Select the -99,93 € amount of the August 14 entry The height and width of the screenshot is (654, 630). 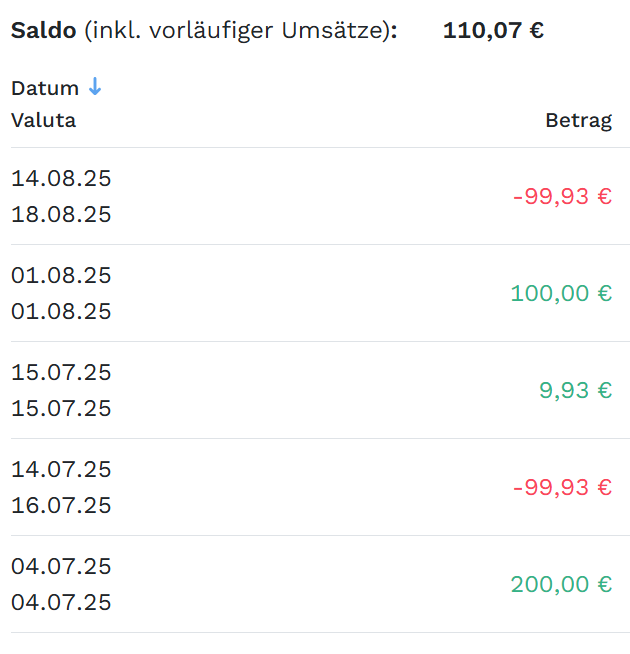[x=562, y=196]
